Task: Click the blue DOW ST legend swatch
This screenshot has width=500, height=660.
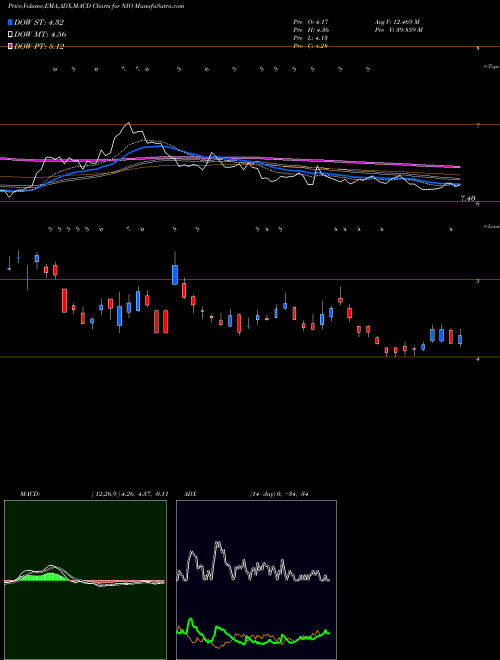Action: pos(10,22)
